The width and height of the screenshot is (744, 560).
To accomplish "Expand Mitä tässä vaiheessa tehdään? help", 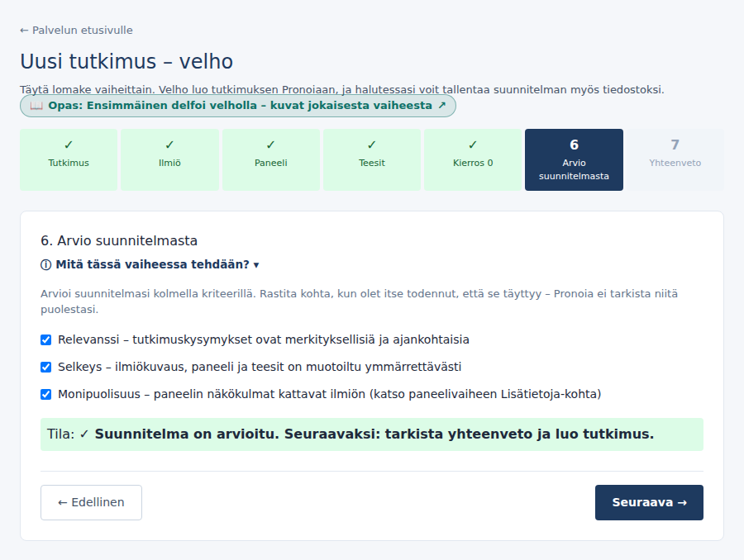I will tap(150, 264).
